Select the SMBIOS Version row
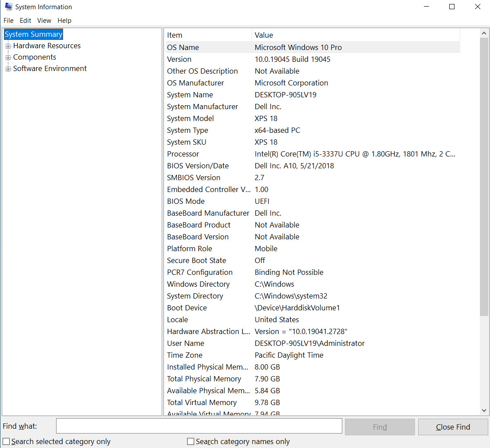The image size is (490, 448). 313,178
